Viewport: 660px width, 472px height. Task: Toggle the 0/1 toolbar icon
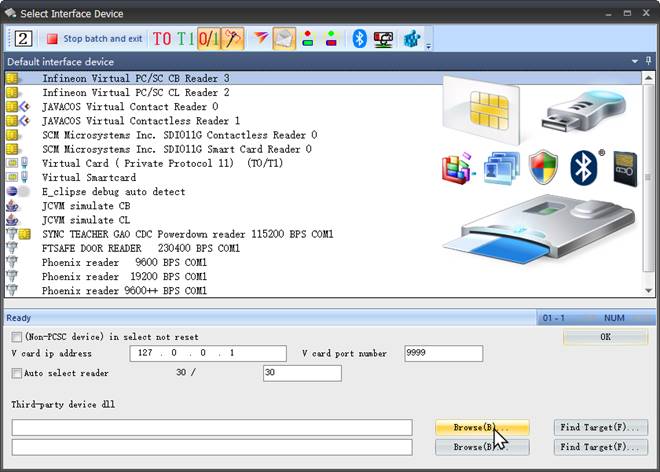click(x=210, y=39)
